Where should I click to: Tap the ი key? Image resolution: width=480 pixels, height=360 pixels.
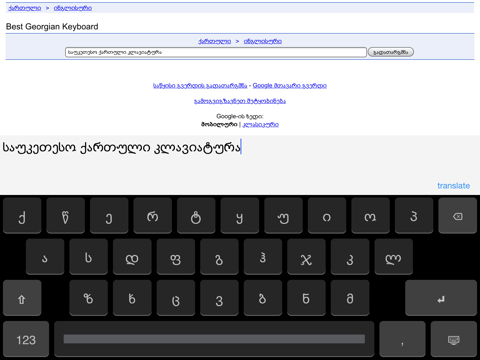tap(327, 216)
